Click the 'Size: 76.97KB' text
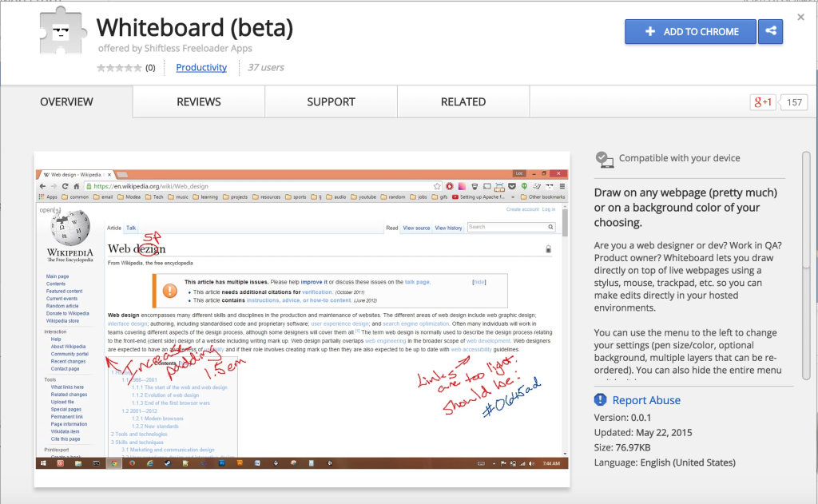Screen dimensions: 818x504 [x=621, y=447]
